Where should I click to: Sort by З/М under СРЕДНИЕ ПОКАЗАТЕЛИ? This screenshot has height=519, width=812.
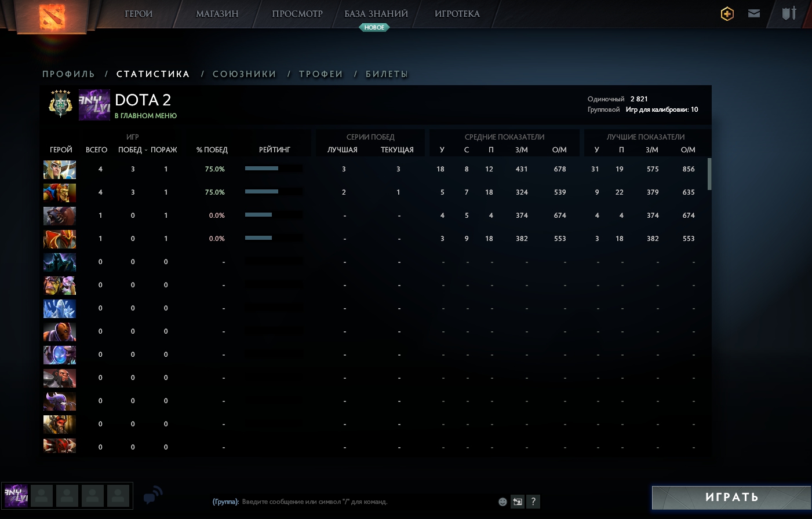(522, 150)
